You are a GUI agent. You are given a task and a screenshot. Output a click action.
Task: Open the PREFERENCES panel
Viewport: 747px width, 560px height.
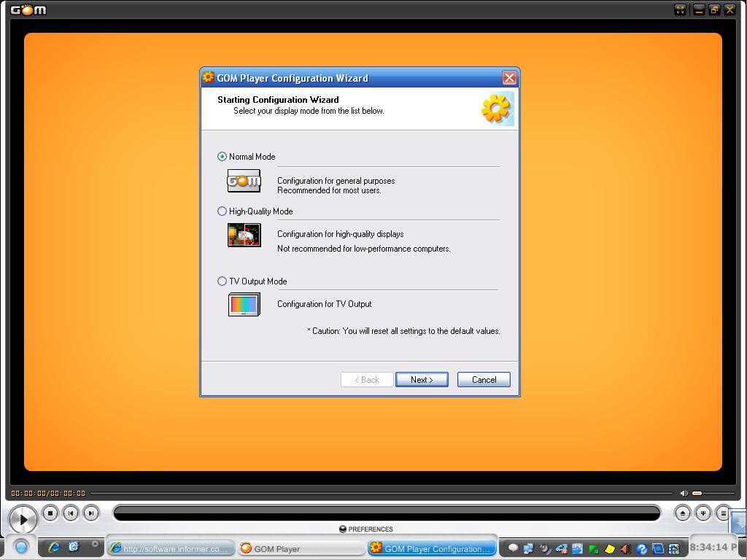click(x=366, y=529)
